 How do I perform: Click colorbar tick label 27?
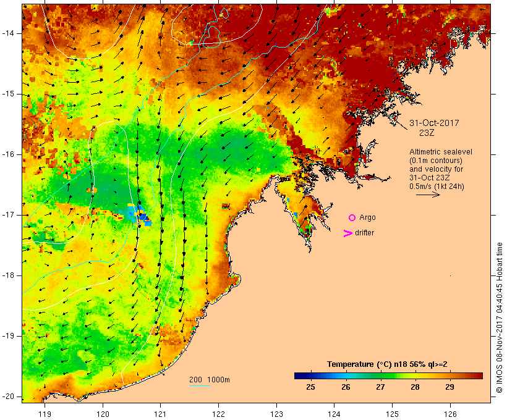pos(380,387)
